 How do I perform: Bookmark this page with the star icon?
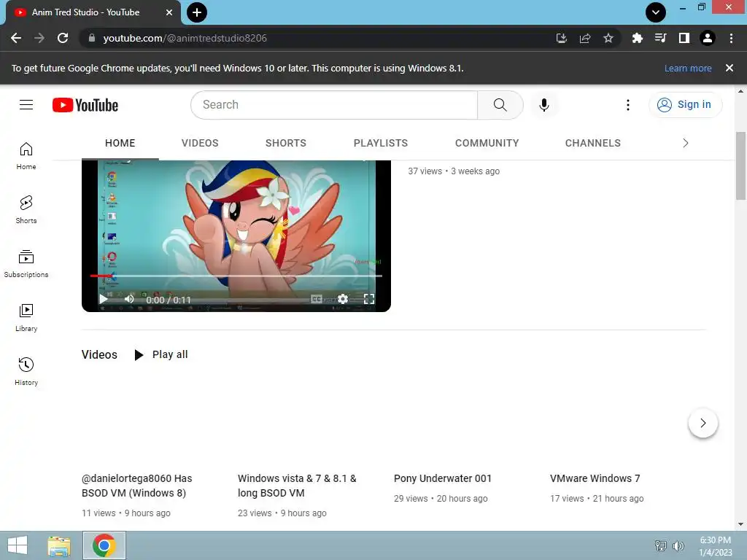(x=608, y=38)
